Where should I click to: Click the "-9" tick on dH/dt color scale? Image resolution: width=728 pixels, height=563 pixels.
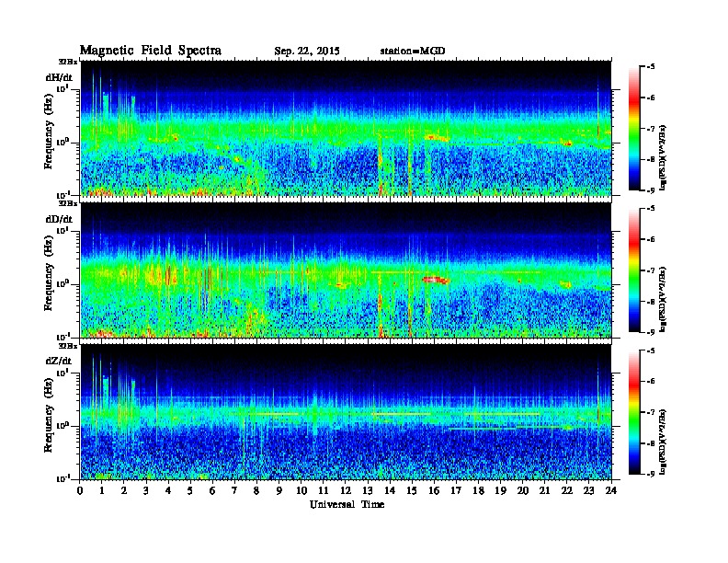[651, 190]
